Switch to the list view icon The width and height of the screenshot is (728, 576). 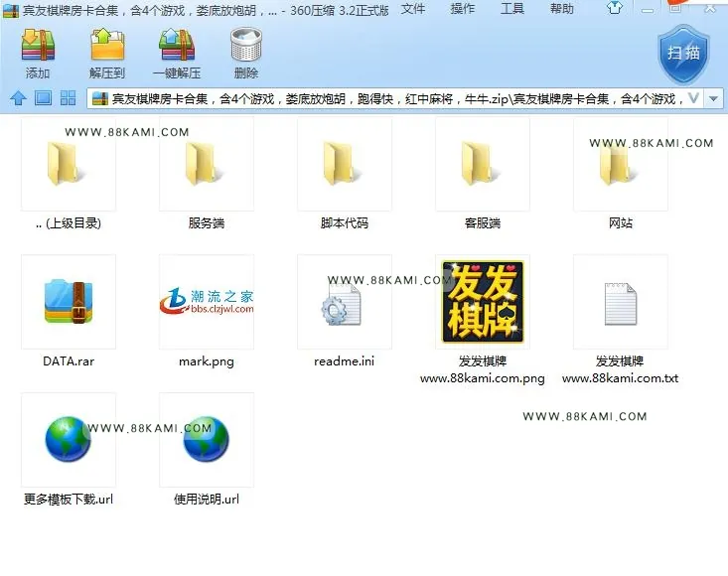tap(43, 98)
